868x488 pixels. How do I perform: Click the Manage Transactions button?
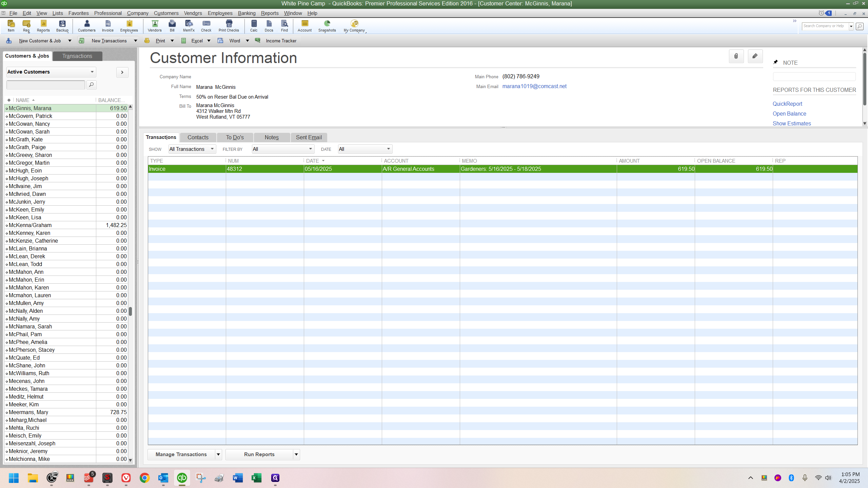(181, 454)
